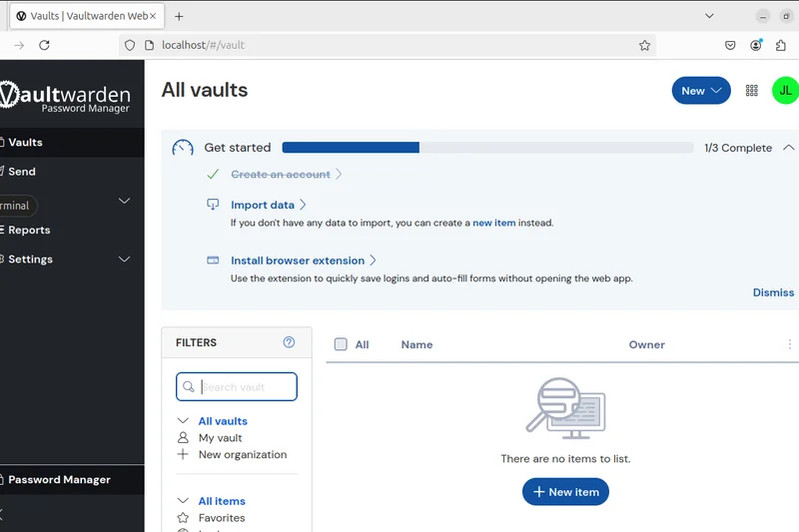Screen dimensions: 799x532
Task: Expand the Settings sidebar section
Action: click(x=125, y=259)
